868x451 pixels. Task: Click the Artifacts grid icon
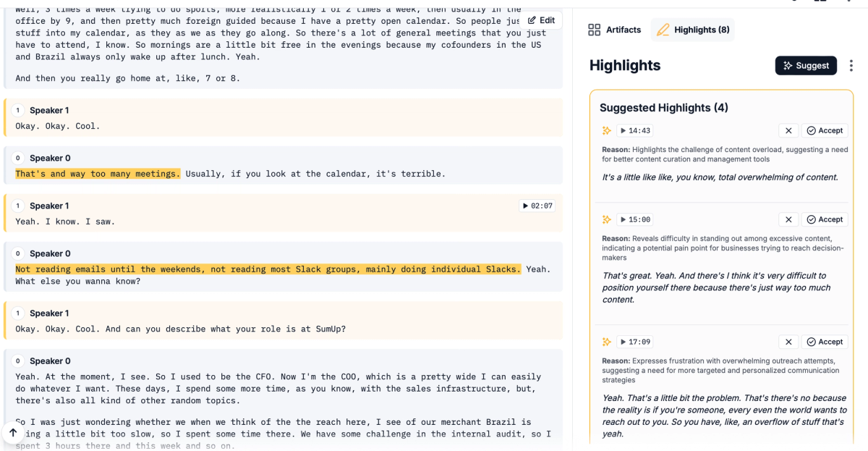[x=595, y=30]
